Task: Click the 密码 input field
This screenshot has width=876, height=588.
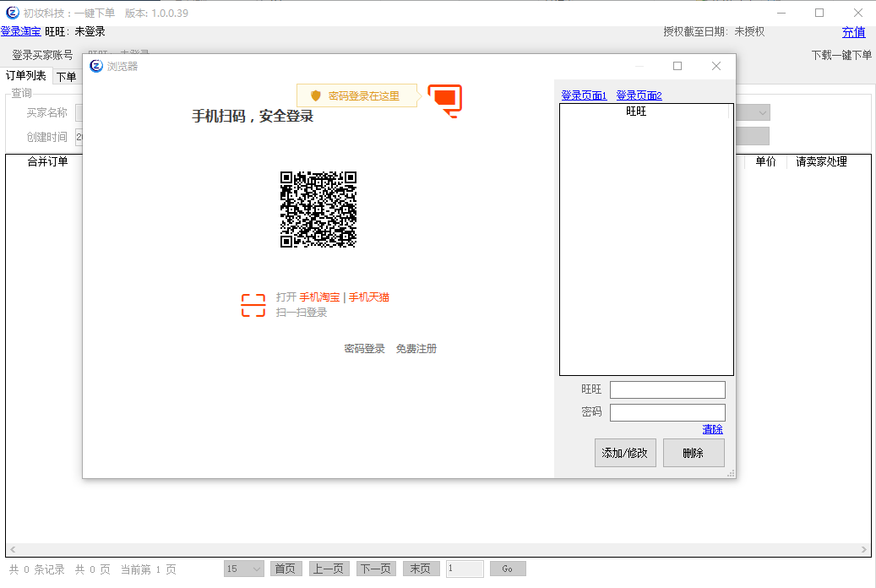Action: point(667,412)
